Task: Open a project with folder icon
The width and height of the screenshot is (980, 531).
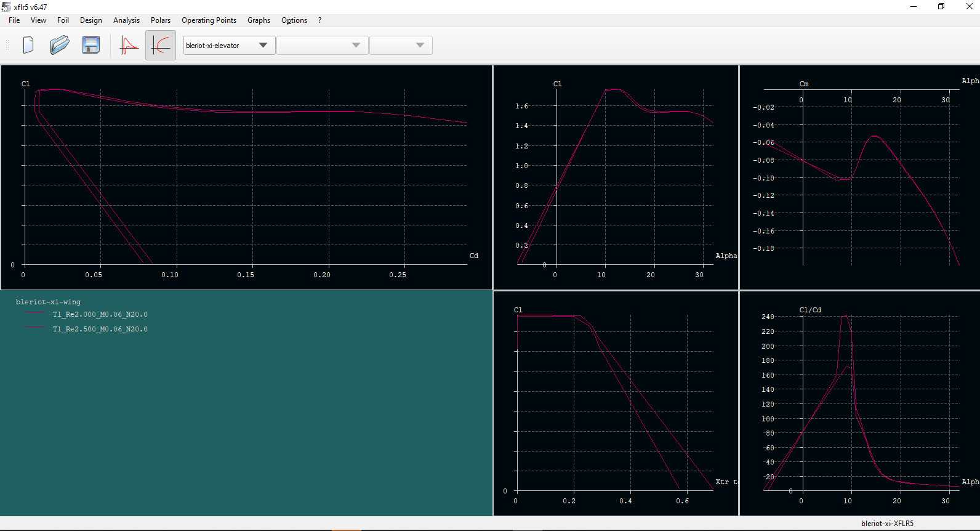Action: coord(60,45)
